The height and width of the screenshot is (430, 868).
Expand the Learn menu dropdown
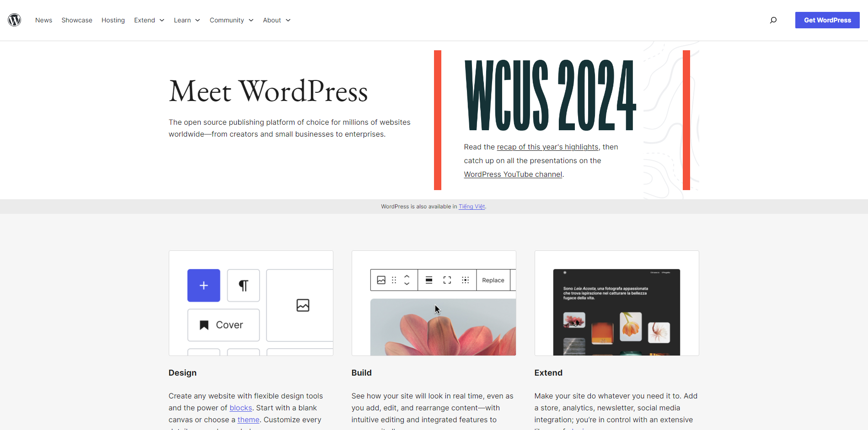click(x=187, y=20)
